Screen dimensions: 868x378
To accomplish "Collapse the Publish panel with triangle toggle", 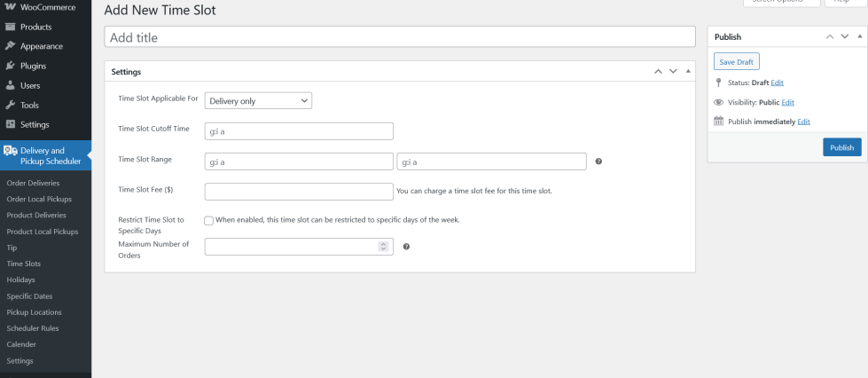I will click(x=857, y=37).
